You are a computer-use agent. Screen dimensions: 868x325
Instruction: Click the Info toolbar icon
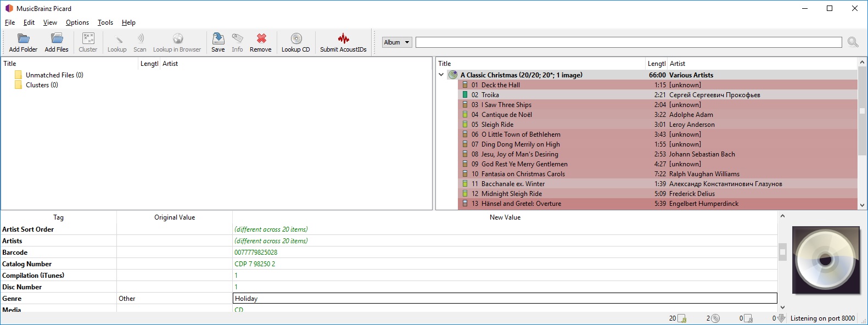click(x=237, y=38)
